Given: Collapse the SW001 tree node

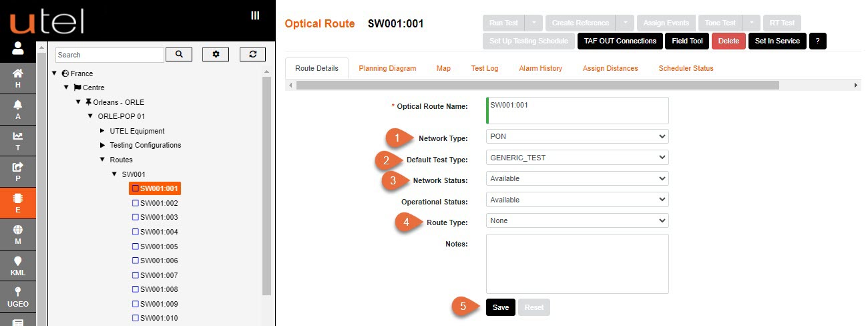Looking at the screenshot, I should 114,174.
